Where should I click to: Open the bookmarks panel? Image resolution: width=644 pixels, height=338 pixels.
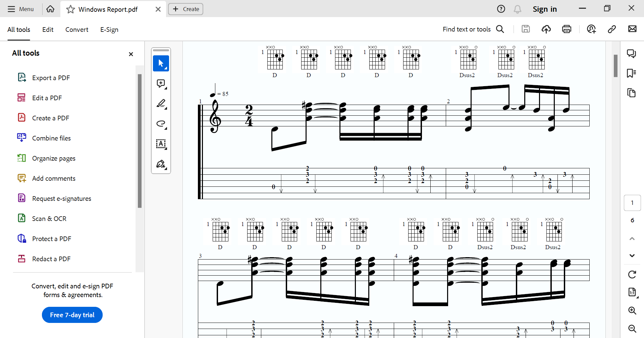tap(632, 73)
